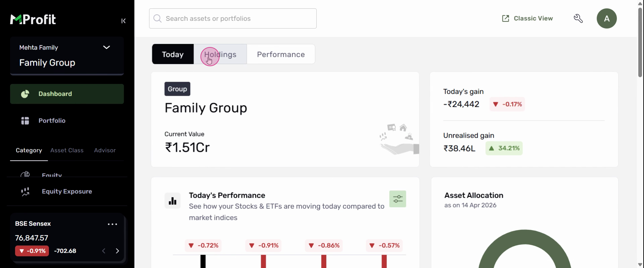644x268 pixels.
Task: Open the user avatar A menu
Action: click(x=606, y=18)
